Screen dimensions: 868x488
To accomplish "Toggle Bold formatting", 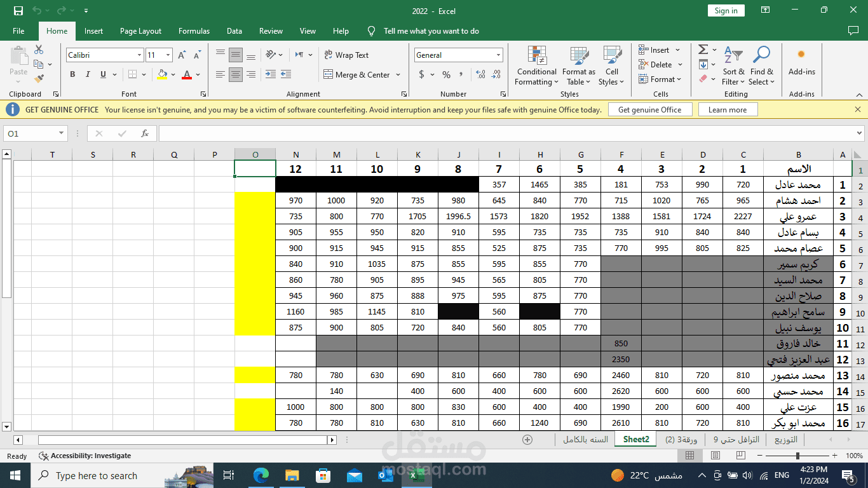I will click(x=72, y=74).
